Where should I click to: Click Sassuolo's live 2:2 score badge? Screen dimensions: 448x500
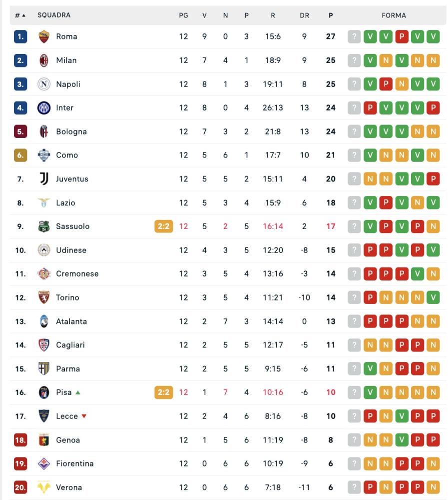[163, 226]
